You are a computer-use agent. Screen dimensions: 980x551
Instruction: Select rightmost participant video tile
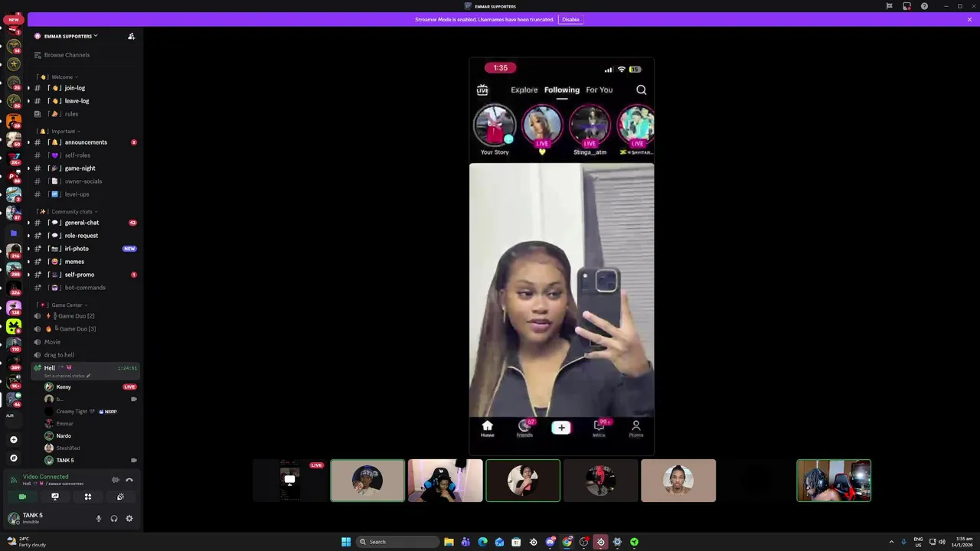pyautogui.click(x=834, y=481)
